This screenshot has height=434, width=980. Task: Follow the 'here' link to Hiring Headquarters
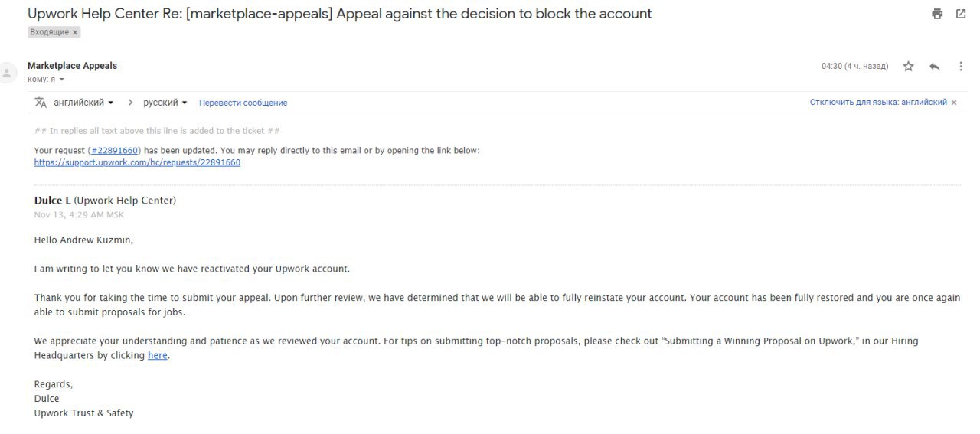coord(157,356)
